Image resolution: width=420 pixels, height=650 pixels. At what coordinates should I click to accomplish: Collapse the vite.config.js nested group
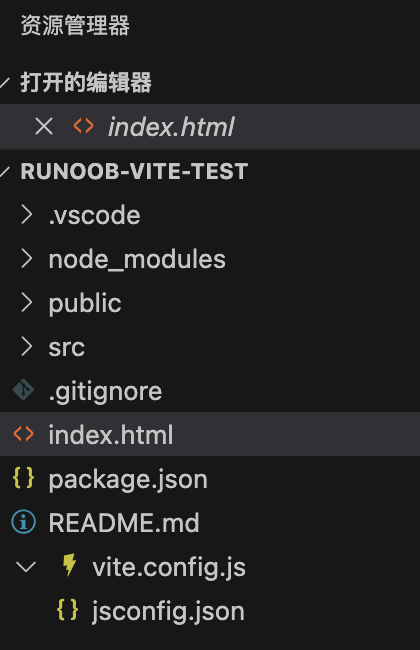(x=26, y=567)
